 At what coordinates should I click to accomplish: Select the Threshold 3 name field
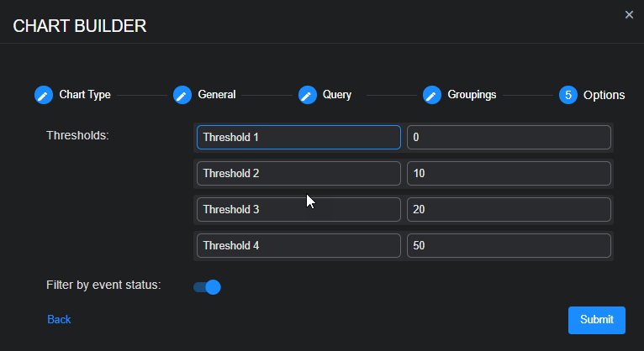point(298,210)
